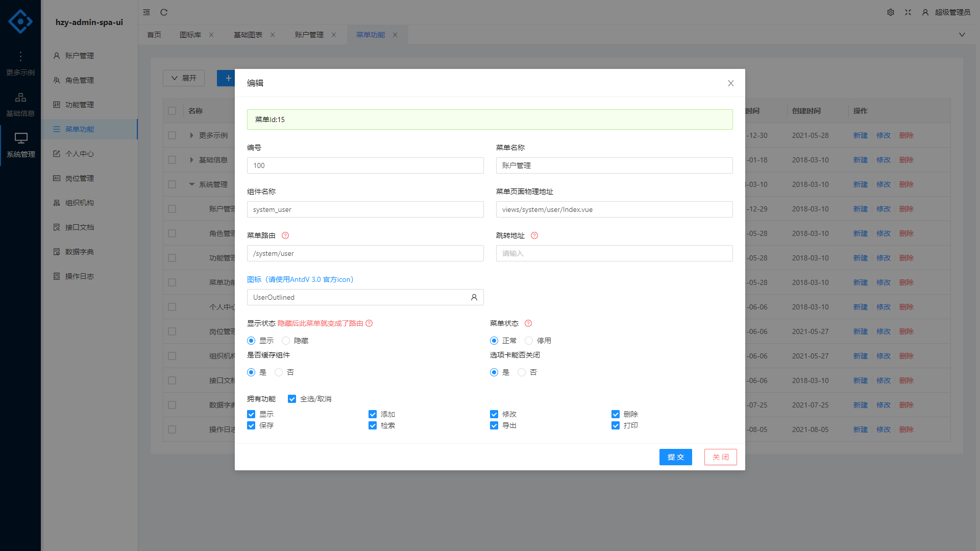Collapse sidebar using the menu fold icon
980x551 pixels.
click(x=146, y=12)
